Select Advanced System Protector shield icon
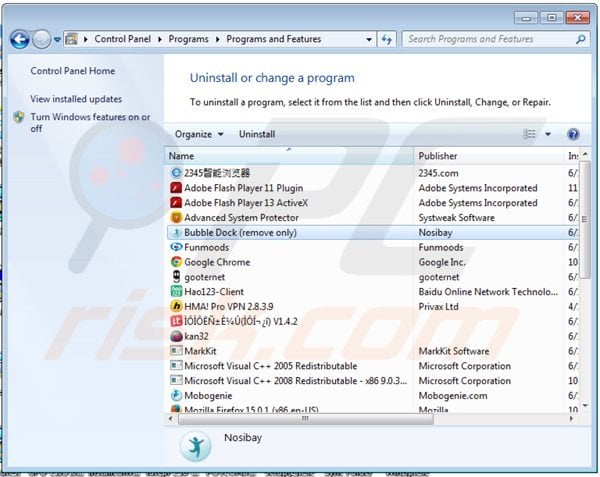600x477 pixels. coord(176,218)
